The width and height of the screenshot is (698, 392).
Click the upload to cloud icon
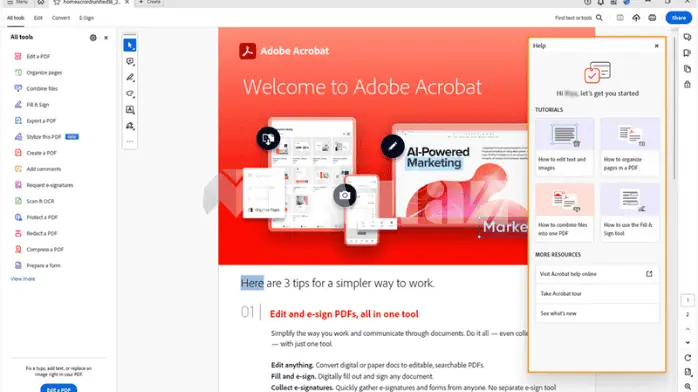(636, 18)
